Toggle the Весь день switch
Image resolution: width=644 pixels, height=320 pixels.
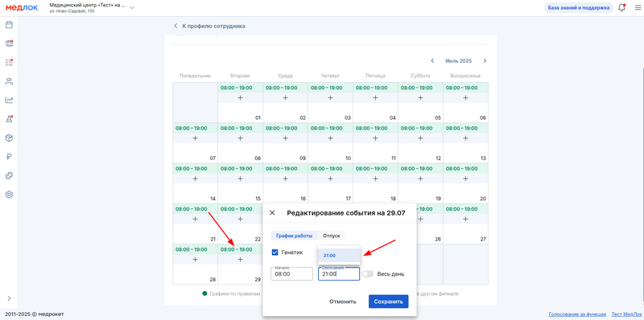[x=368, y=273]
